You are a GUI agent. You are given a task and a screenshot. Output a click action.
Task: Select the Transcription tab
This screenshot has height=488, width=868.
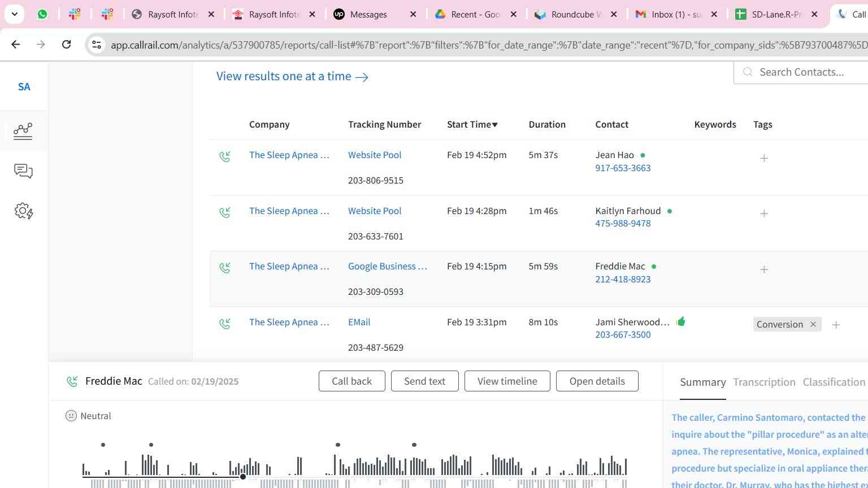point(764,382)
